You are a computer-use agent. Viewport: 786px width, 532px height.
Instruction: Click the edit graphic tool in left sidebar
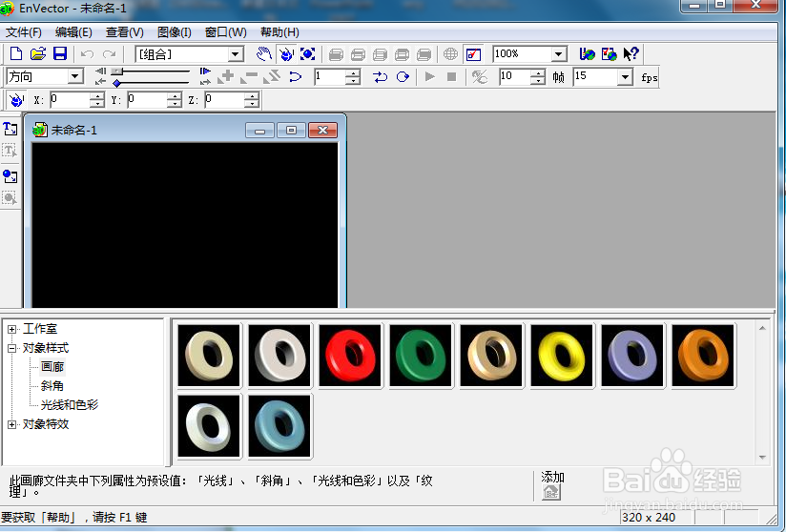[10, 198]
